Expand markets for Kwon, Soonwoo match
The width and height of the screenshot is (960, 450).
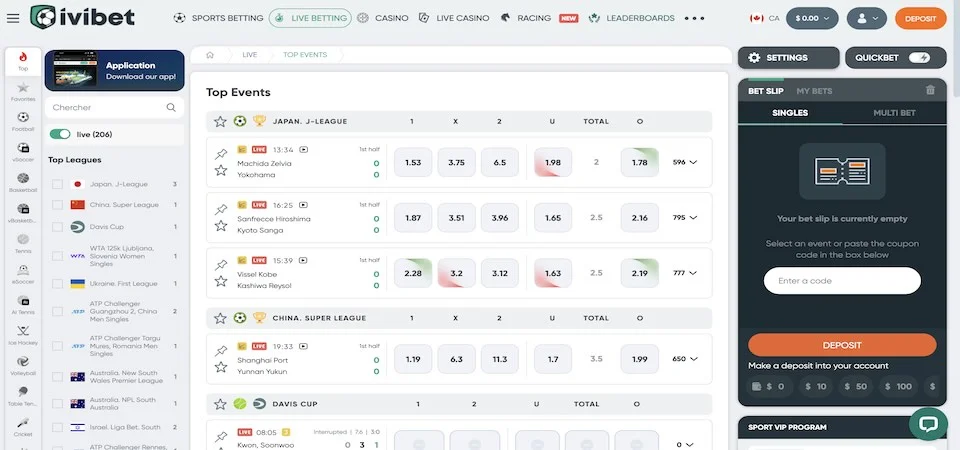click(x=685, y=444)
